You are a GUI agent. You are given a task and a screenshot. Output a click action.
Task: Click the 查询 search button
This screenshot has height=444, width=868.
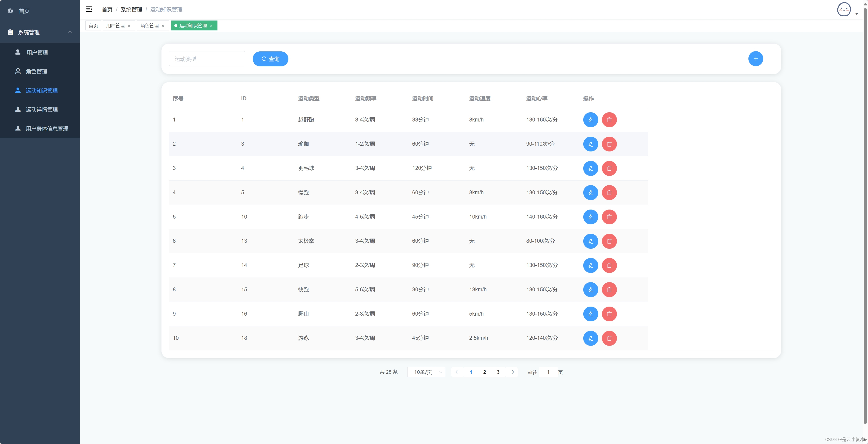(270, 59)
